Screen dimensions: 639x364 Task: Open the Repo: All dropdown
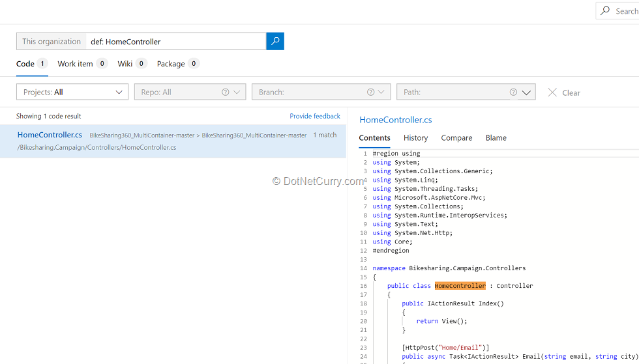tap(237, 92)
